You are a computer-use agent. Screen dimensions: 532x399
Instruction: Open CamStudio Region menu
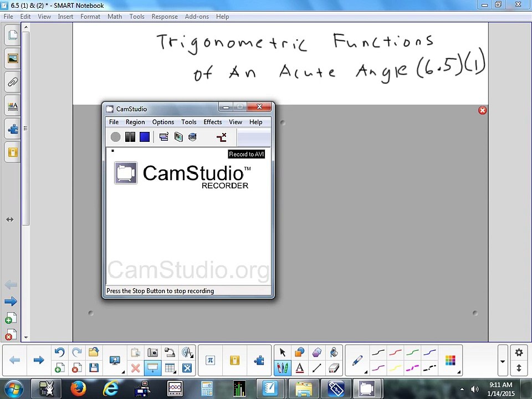click(135, 122)
